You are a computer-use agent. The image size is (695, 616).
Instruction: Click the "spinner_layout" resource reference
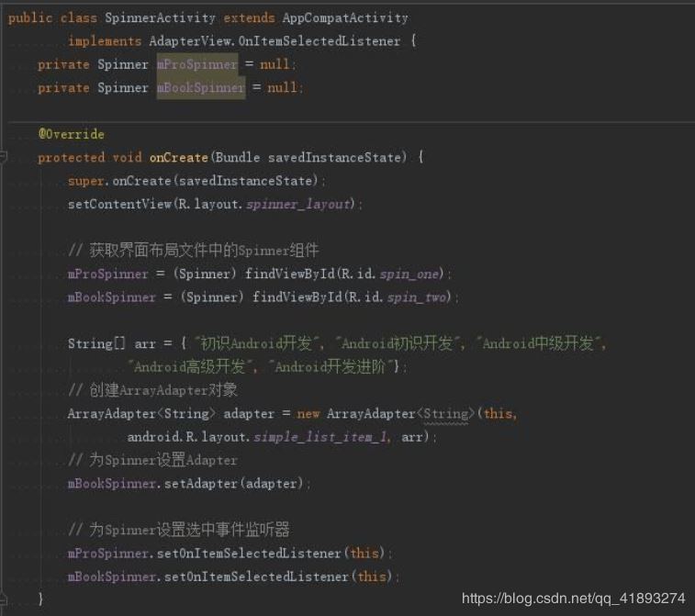pos(298,205)
